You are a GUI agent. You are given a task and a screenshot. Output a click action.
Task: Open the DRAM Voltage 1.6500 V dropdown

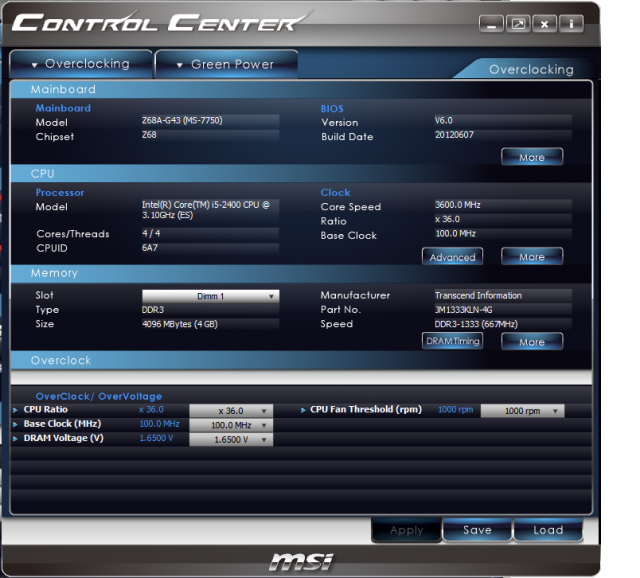click(x=231, y=439)
